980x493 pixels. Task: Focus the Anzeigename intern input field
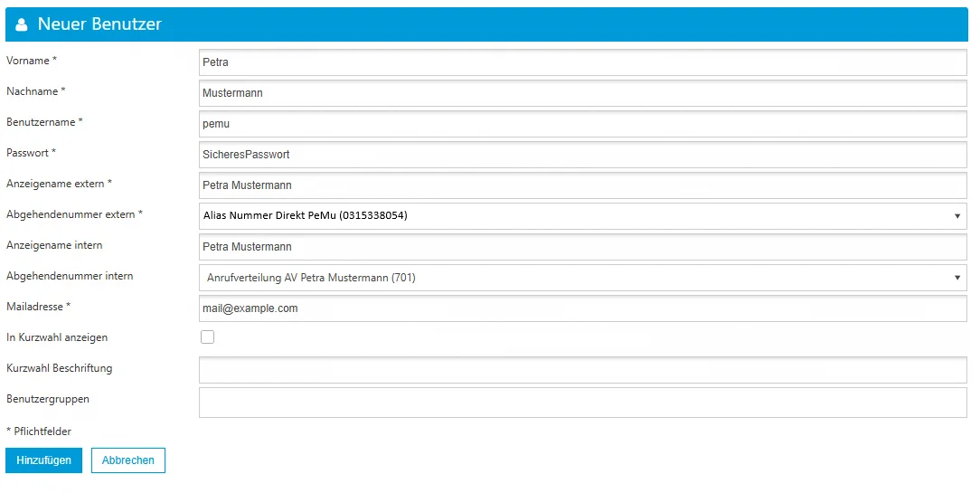[582, 247]
